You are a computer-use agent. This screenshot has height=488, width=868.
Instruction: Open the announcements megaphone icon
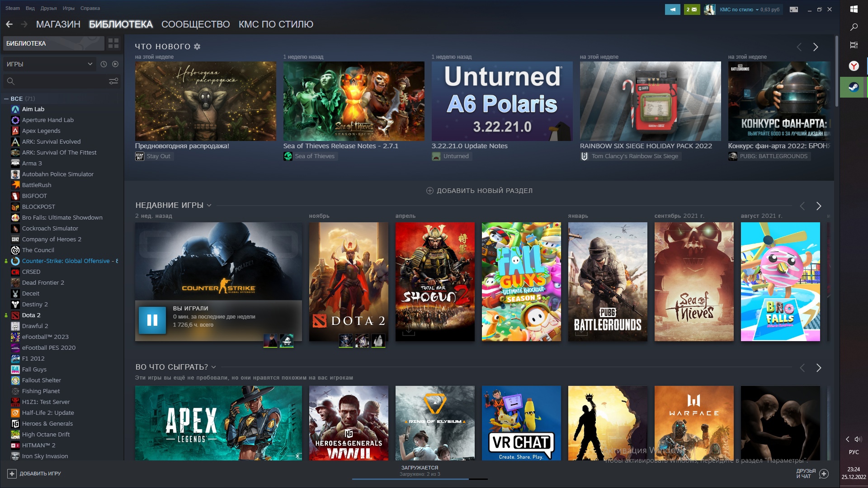click(x=672, y=9)
